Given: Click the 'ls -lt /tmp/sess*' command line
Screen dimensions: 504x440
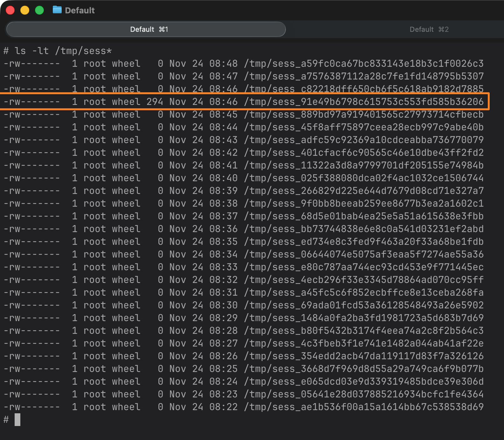Looking at the screenshot, I should point(63,51).
